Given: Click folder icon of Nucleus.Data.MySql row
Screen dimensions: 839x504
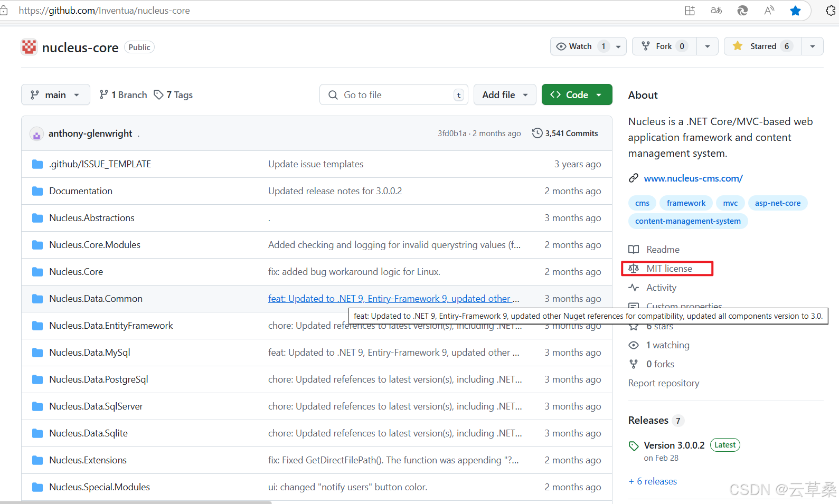Looking at the screenshot, I should 37,353.
